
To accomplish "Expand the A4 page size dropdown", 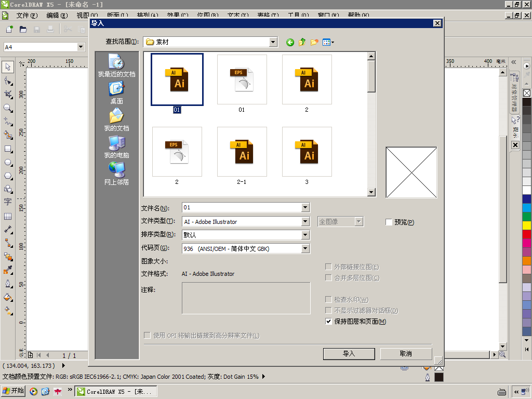I will point(81,47).
